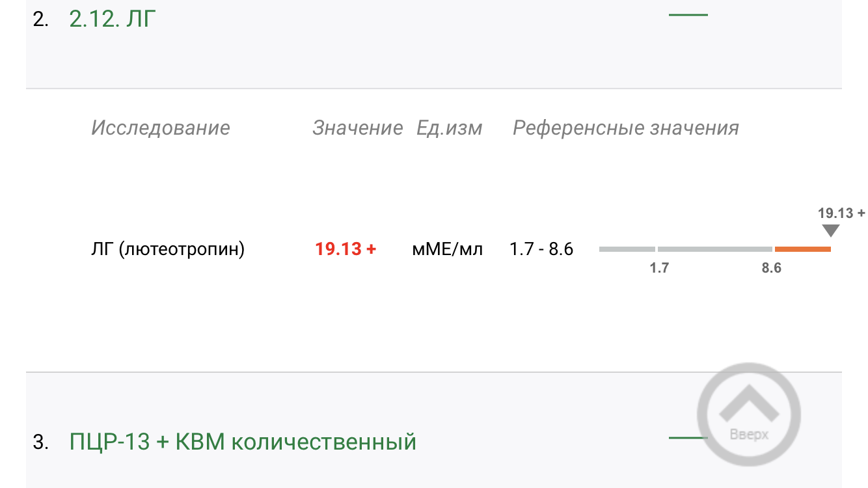This screenshot has height=488, width=868.
Task: Select the short gray segment left of 1.7
Action: coord(627,249)
